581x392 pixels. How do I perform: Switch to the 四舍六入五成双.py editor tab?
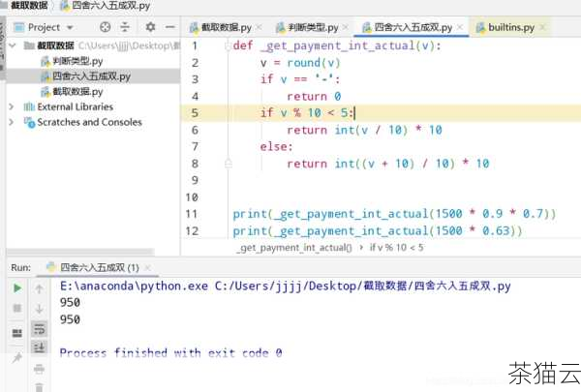[x=407, y=27]
